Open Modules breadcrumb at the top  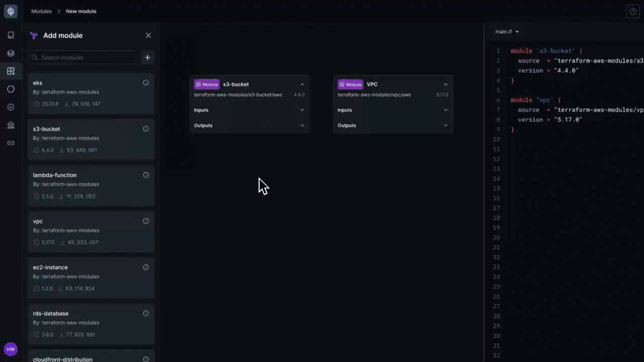pos(41,11)
